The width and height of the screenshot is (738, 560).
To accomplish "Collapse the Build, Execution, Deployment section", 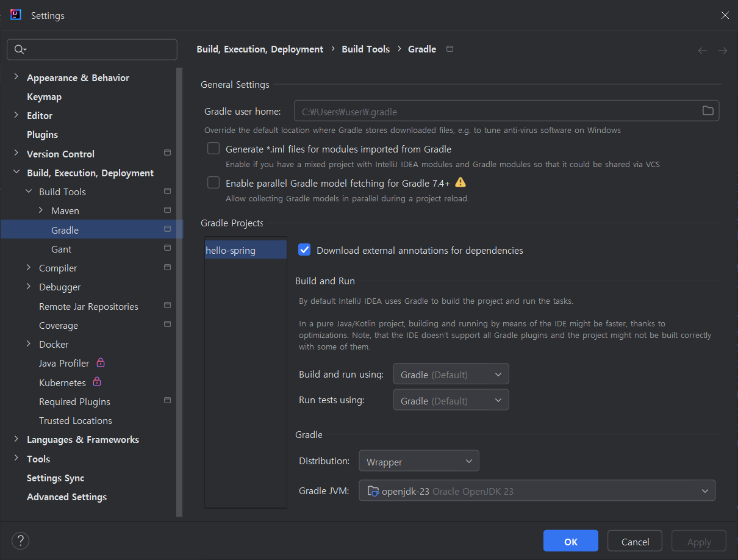I will [x=16, y=173].
